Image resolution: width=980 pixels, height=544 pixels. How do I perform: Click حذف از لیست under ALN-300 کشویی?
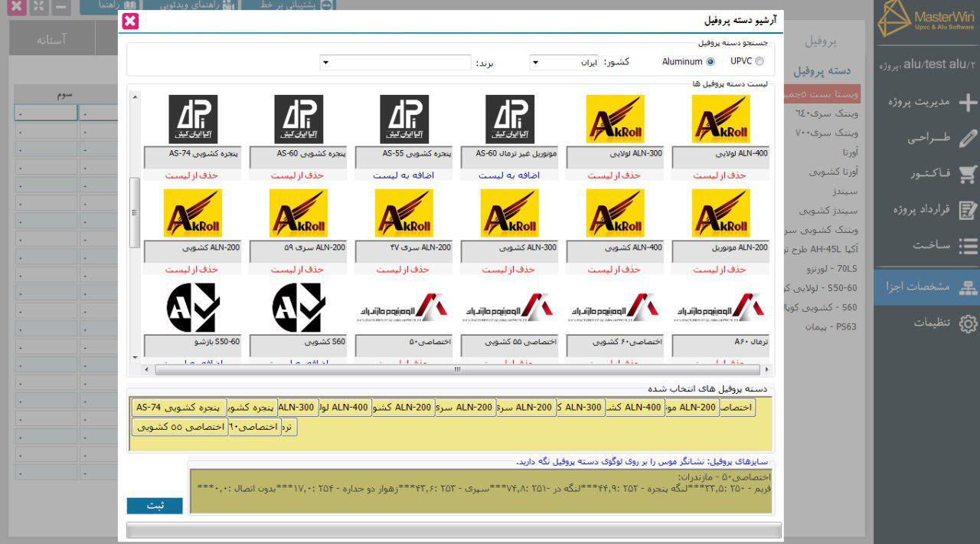[508, 270]
